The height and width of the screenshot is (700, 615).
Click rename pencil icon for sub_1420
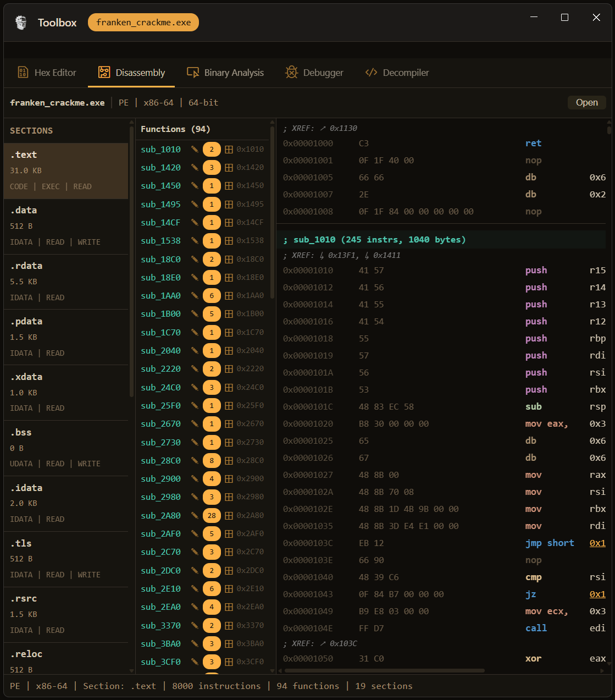[x=195, y=167]
